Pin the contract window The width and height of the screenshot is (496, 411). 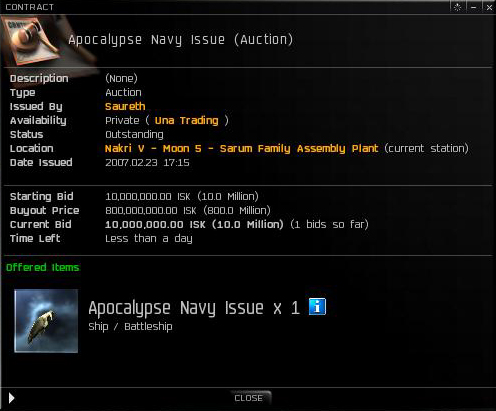click(x=458, y=7)
